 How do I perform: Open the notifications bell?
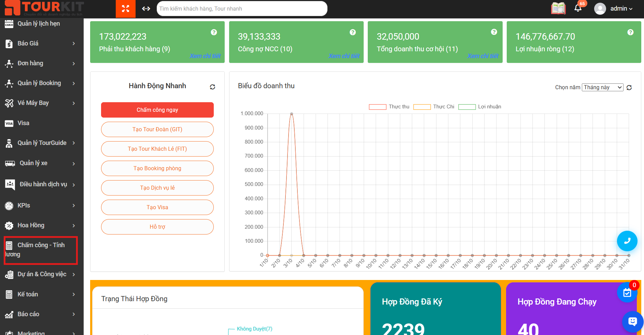(x=578, y=8)
